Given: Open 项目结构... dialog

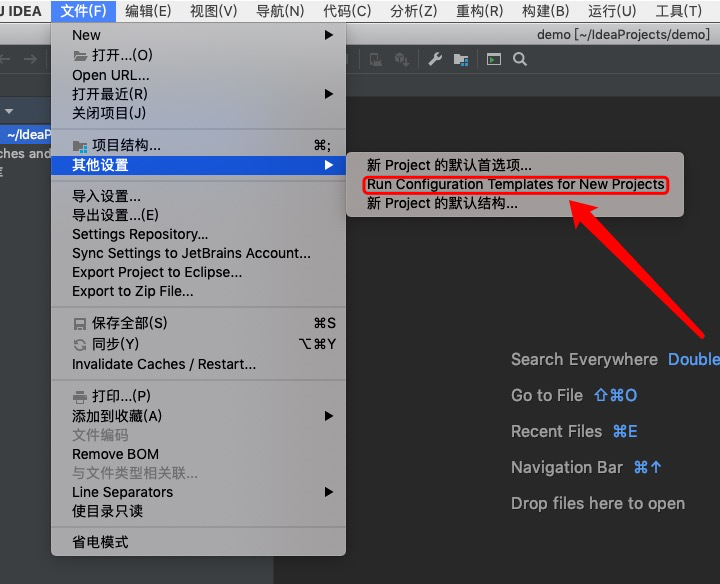Looking at the screenshot, I should (198, 146).
